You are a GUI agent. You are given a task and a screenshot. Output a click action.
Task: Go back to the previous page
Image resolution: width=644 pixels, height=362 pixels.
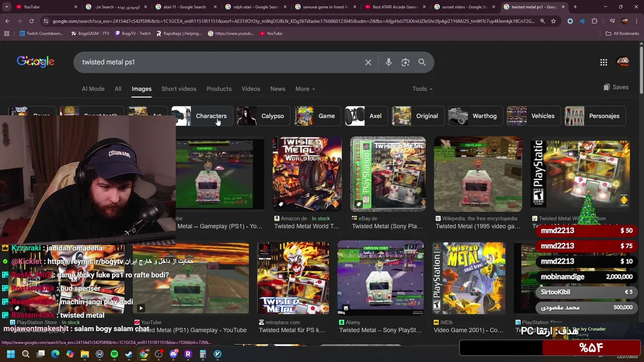click(x=7, y=21)
